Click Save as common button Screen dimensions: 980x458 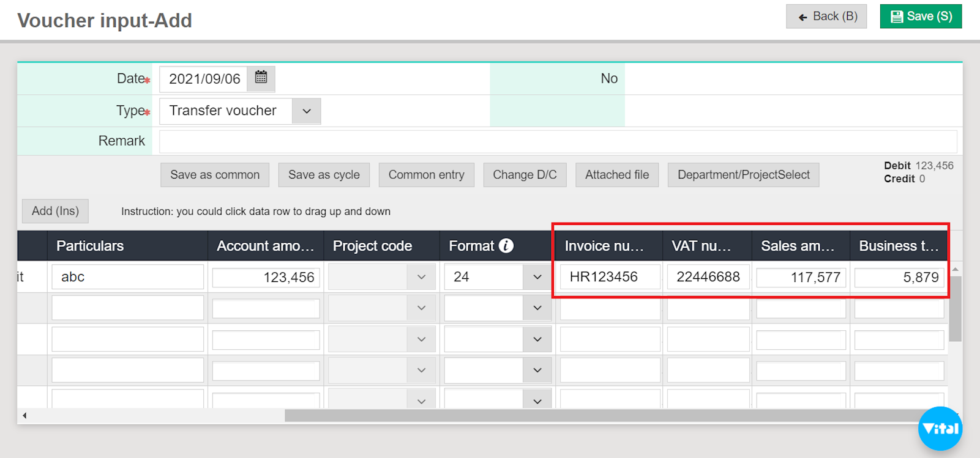[x=215, y=175]
